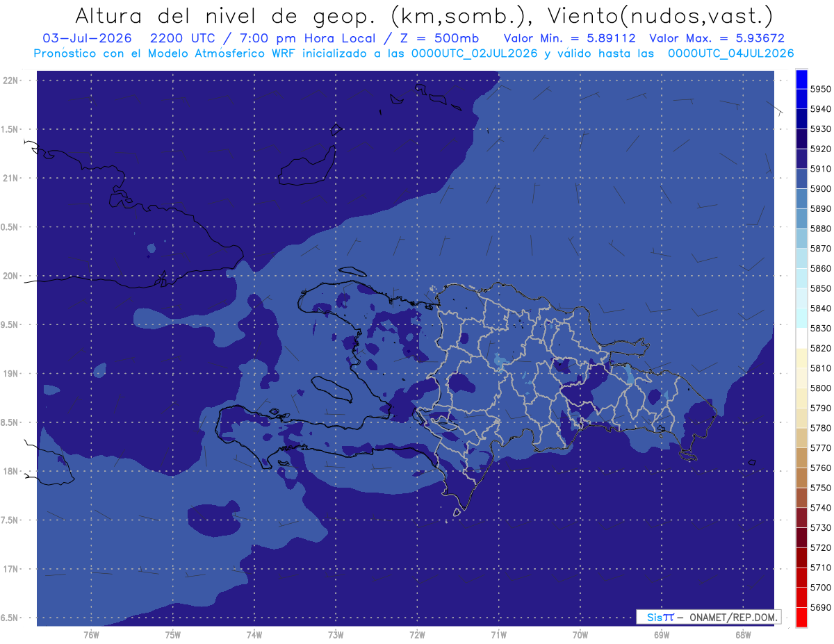Click the 19N latitude label
834x644 pixels.
[x=11, y=374]
